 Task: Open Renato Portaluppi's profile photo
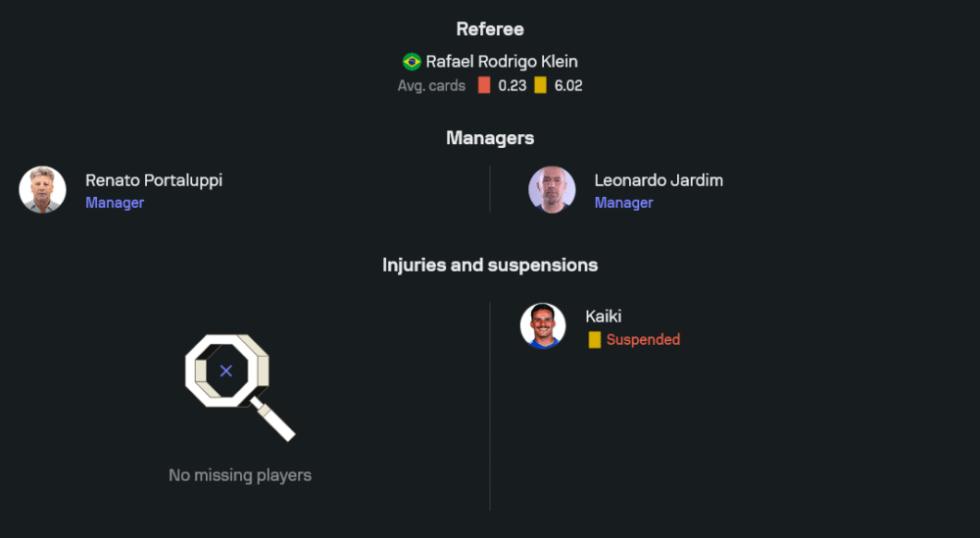pos(42,190)
